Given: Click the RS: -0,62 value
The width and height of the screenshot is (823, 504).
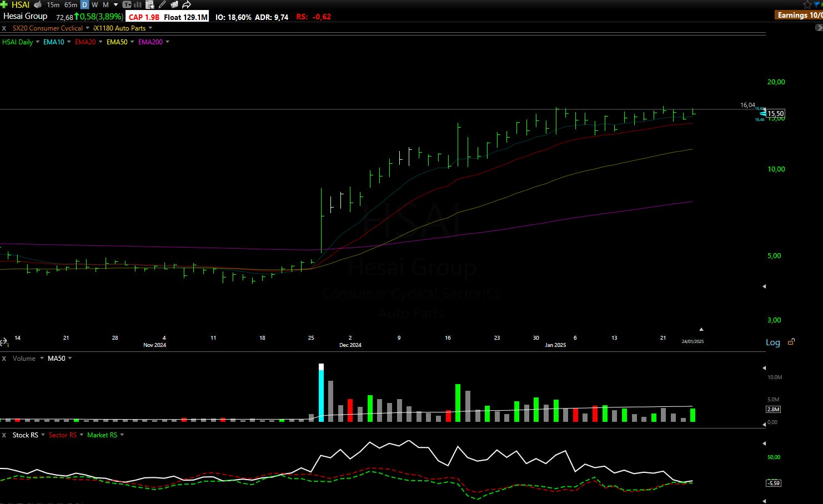Looking at the screenshot, I should tap(313, 17).
